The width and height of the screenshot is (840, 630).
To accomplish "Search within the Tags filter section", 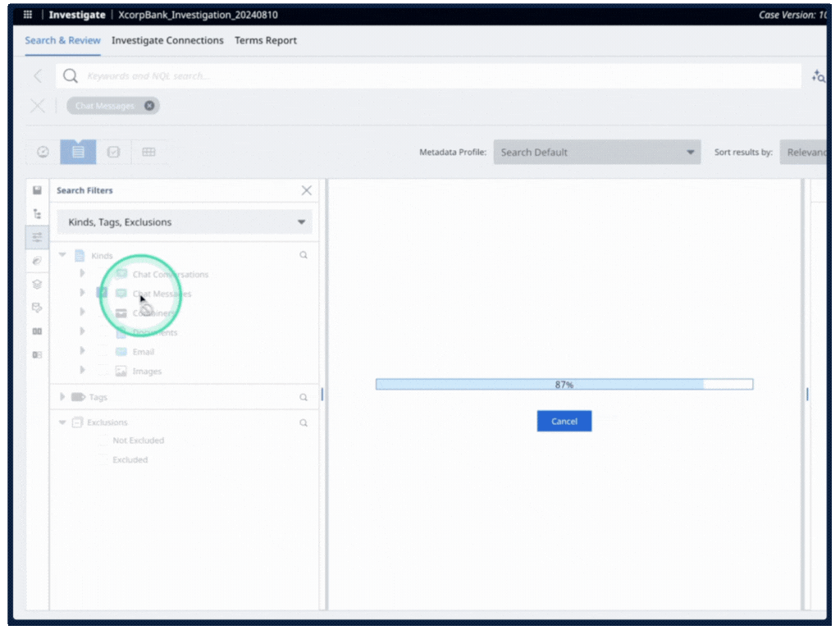I will coord(304,397).
